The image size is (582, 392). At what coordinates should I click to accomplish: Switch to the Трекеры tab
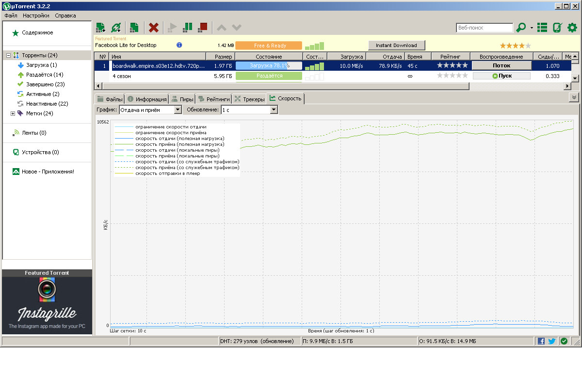tap(250, 99)
